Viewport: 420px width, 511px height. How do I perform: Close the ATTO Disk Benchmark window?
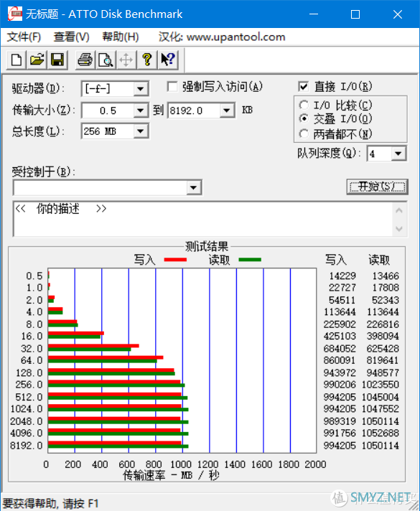[x=398, y=14]
